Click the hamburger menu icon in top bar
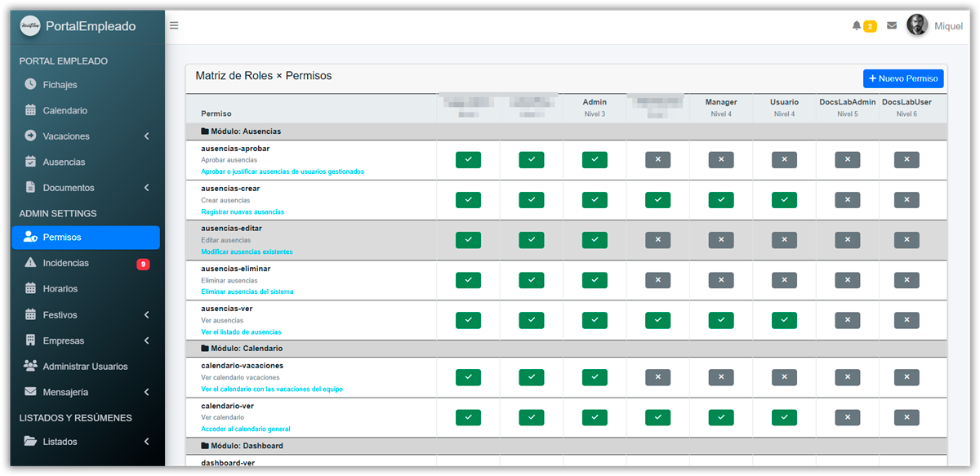Viewport: 980px width, 476px height. tap(174, 25)
